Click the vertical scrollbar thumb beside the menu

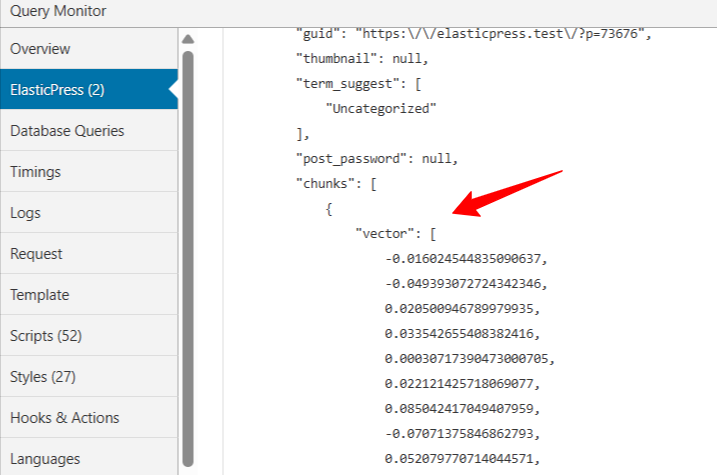pyautogui.click(x=187, y=250)
